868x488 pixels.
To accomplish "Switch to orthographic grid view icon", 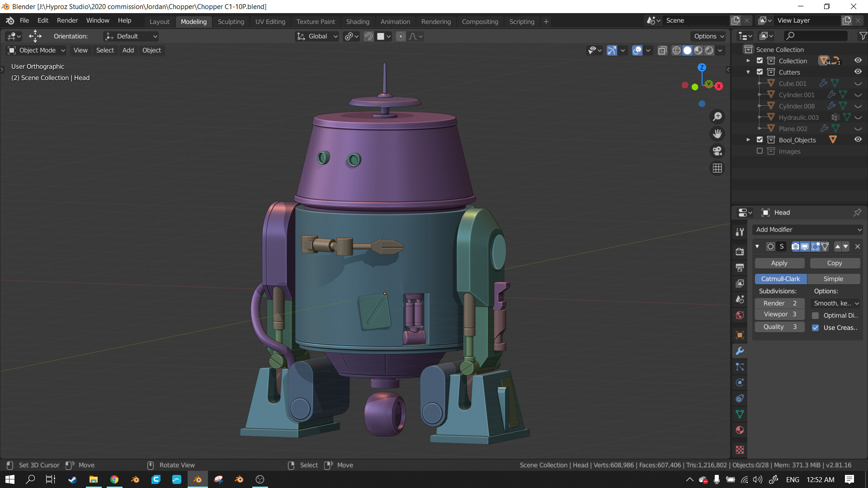I will tap(717, 169).
